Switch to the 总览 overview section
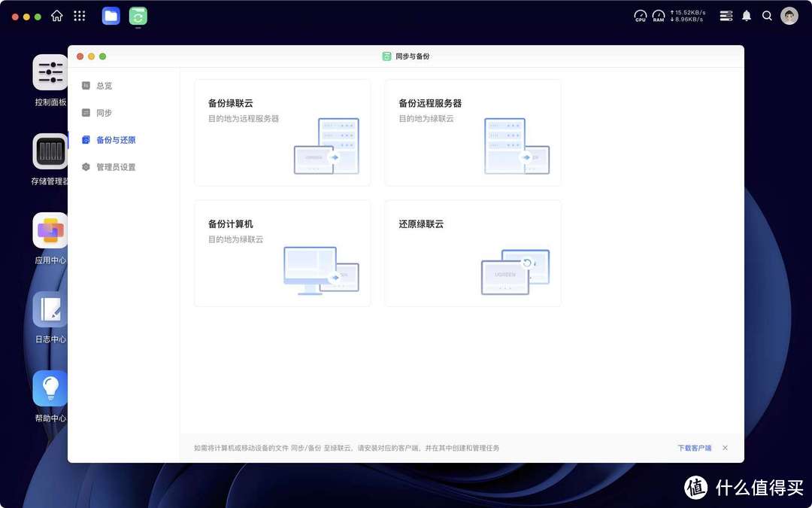The height and width of the screenshot is (508, 812). point(103,85)
